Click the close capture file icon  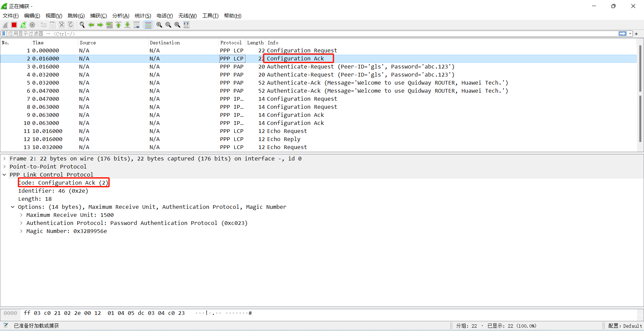pyautogui.click(x=62, y=25)
